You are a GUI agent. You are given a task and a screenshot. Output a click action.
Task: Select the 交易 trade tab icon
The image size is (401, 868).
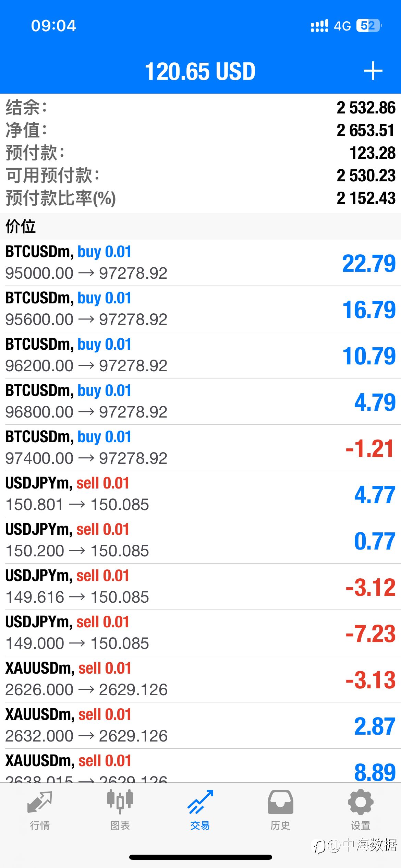[200, 802]
